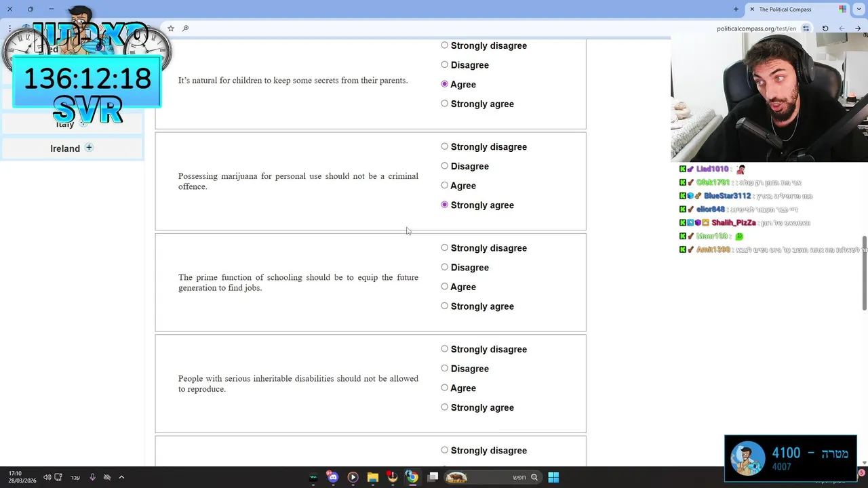
Task: Select Strongly disagree for marijuana question
Action: tap(444, 146)
